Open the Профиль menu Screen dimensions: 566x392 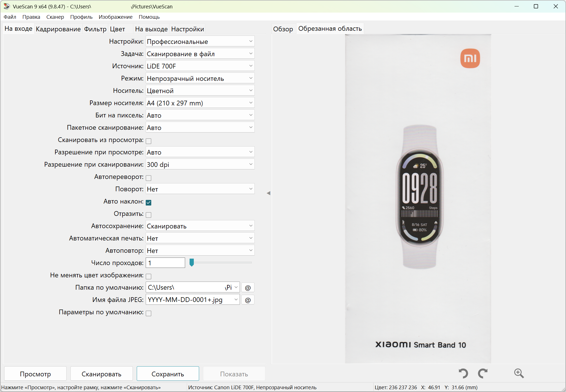[81, 17]
